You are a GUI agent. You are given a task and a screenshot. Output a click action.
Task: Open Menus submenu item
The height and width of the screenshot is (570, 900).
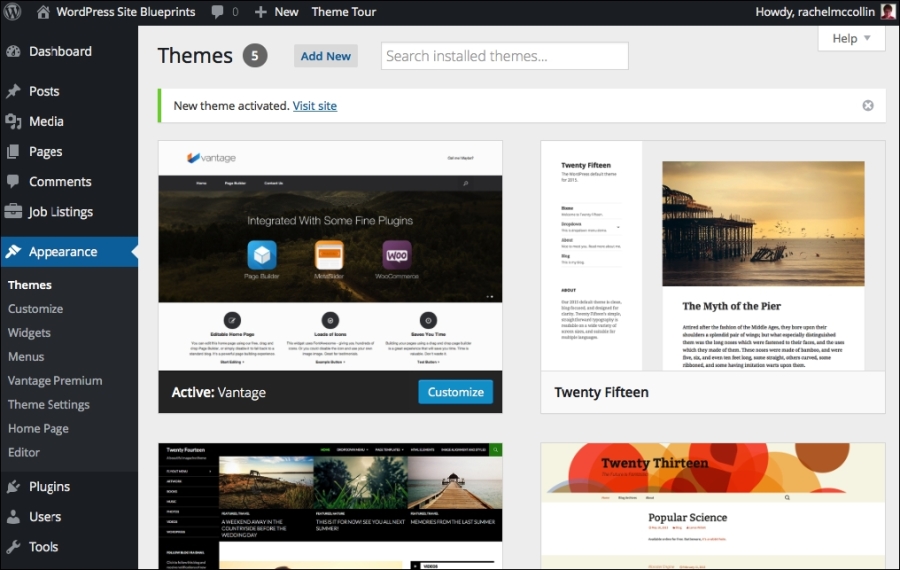(26, 356)
